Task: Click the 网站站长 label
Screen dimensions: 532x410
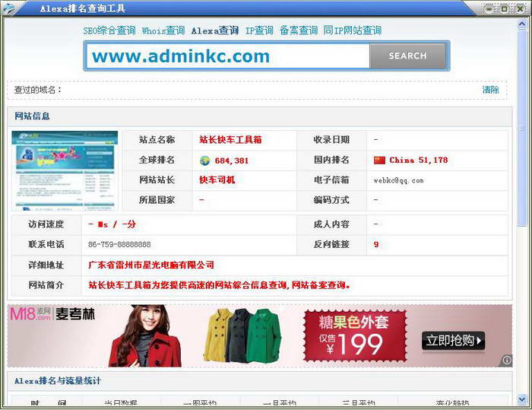Action: 157,180
